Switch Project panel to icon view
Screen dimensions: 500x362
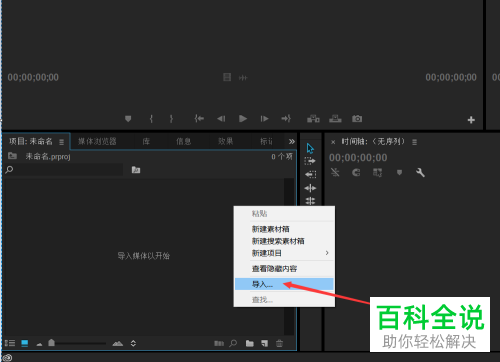25,343
